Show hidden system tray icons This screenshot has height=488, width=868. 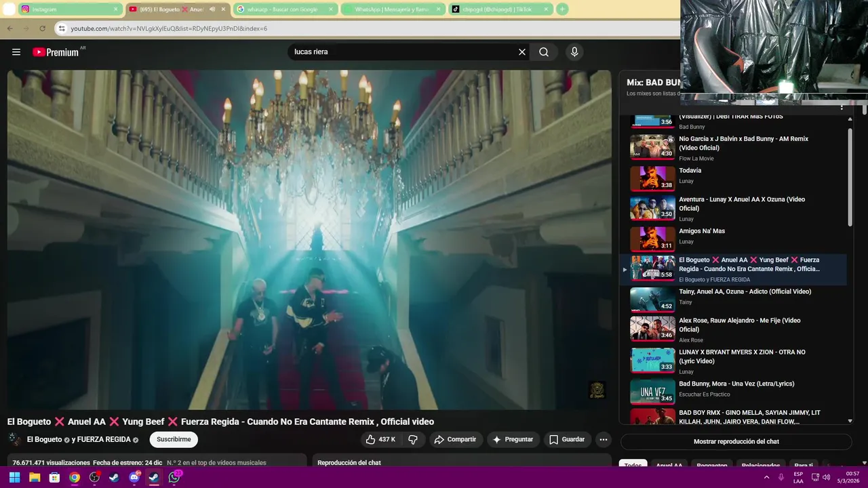(x=767, y=477)
